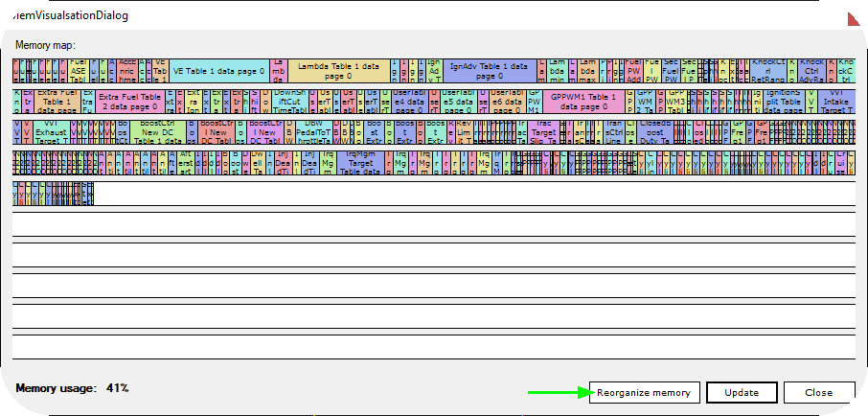The image size is (868, 416).
Task: Close the memory visualisation dialog
Action: (x=818, y=392)
